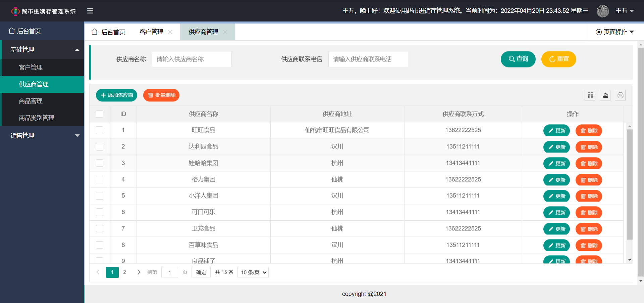The width and height of the screenshot is (644, 303).
Task: Update supplier 百草味食品
Action: [556, 246]
